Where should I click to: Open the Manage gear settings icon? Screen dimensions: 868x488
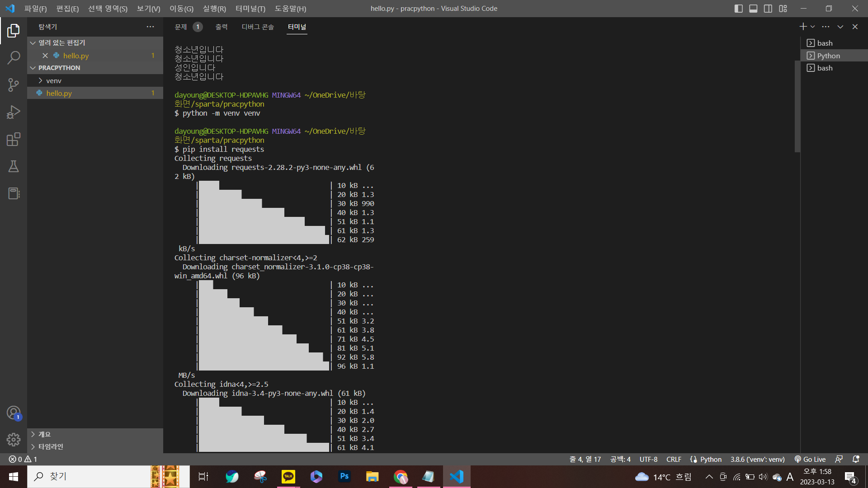point(14,440)
